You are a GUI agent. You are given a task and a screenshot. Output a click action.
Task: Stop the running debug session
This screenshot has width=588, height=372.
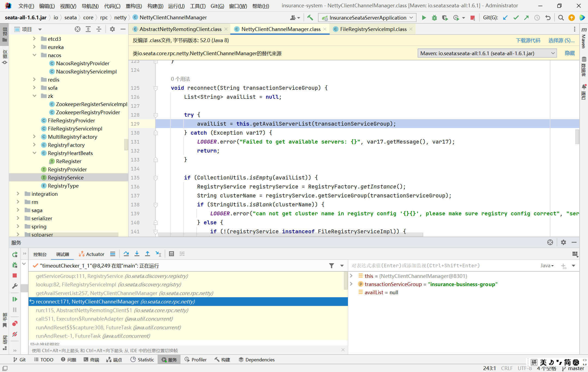coord(15,275)
